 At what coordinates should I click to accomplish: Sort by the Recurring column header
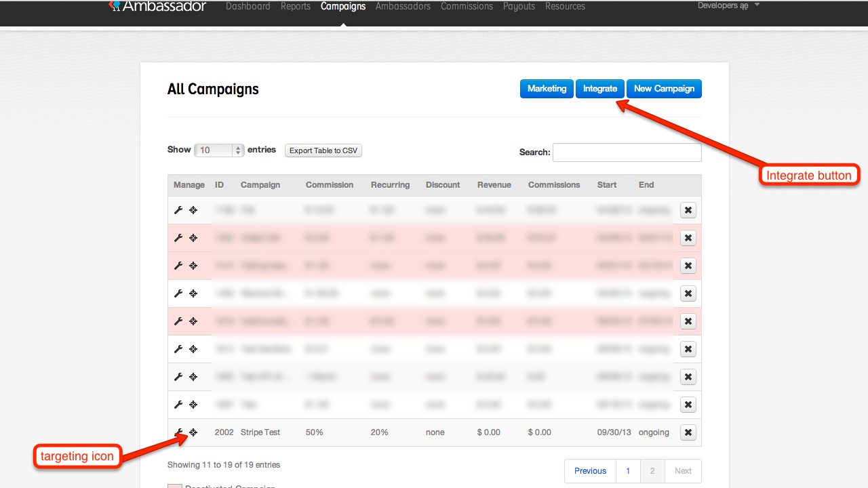[x=390, y=185]
